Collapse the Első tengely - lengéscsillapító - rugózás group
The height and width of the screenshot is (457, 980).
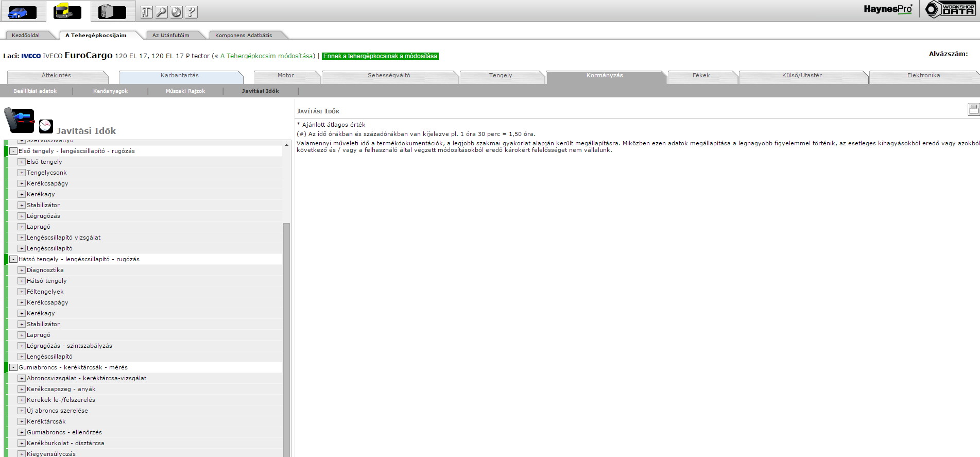pyautogui.click(x=14, y=151)
